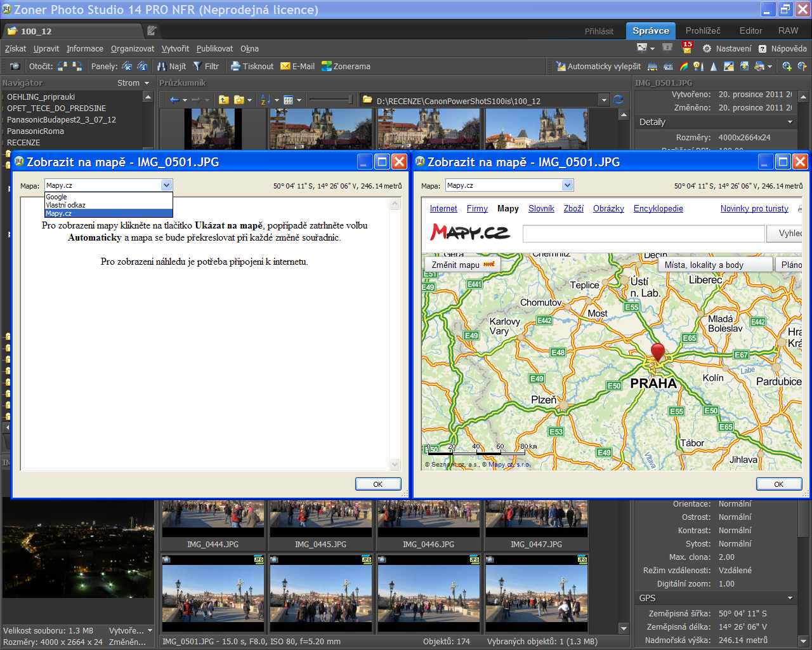
Task: Click the Novinky pro turisty link
Action: (754, 209)
